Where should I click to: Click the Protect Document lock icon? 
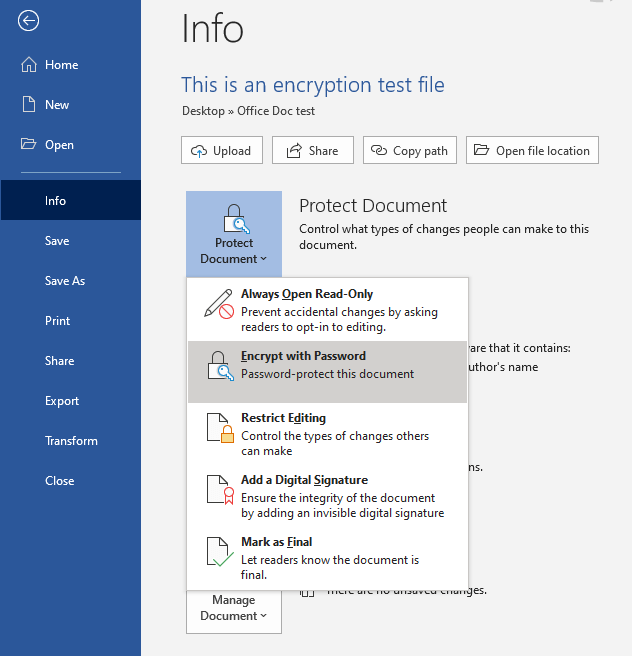[x=236, y=219]
